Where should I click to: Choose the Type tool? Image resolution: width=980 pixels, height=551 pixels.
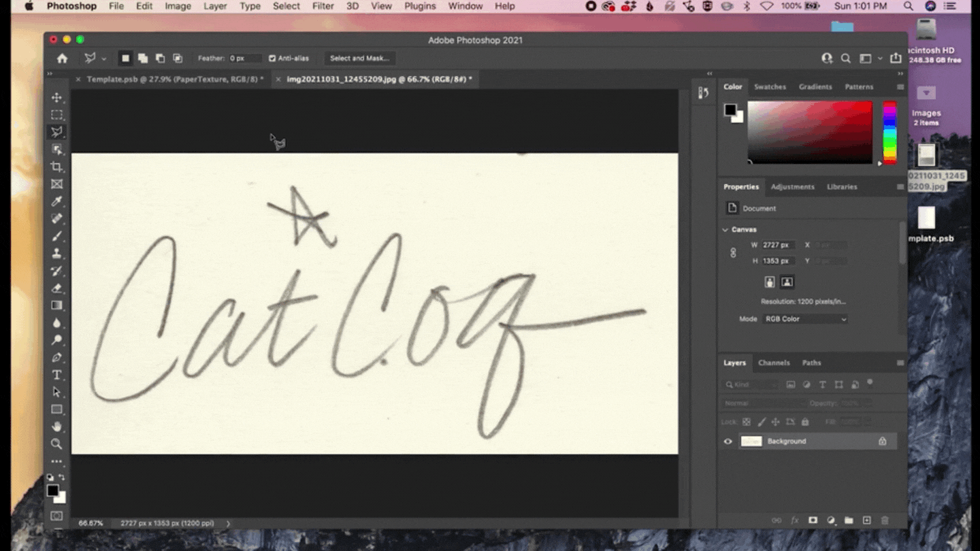pyautogui.click(x=57, y=374)
